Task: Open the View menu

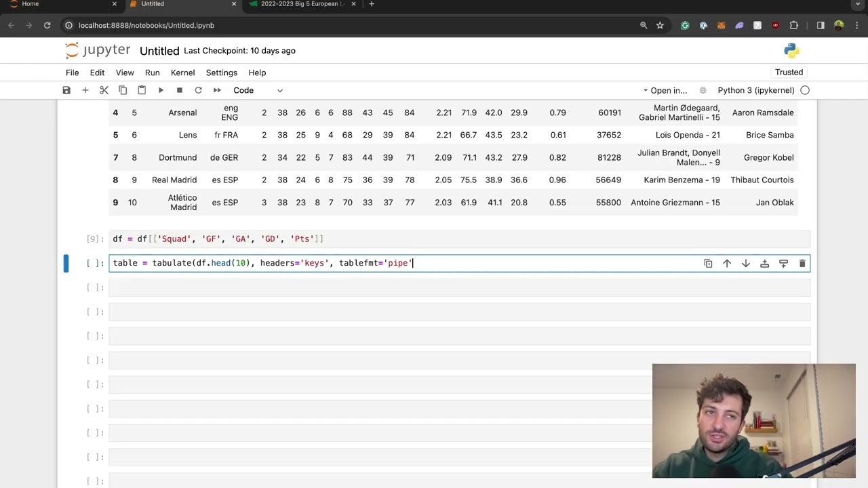Action: coord(125,73)
